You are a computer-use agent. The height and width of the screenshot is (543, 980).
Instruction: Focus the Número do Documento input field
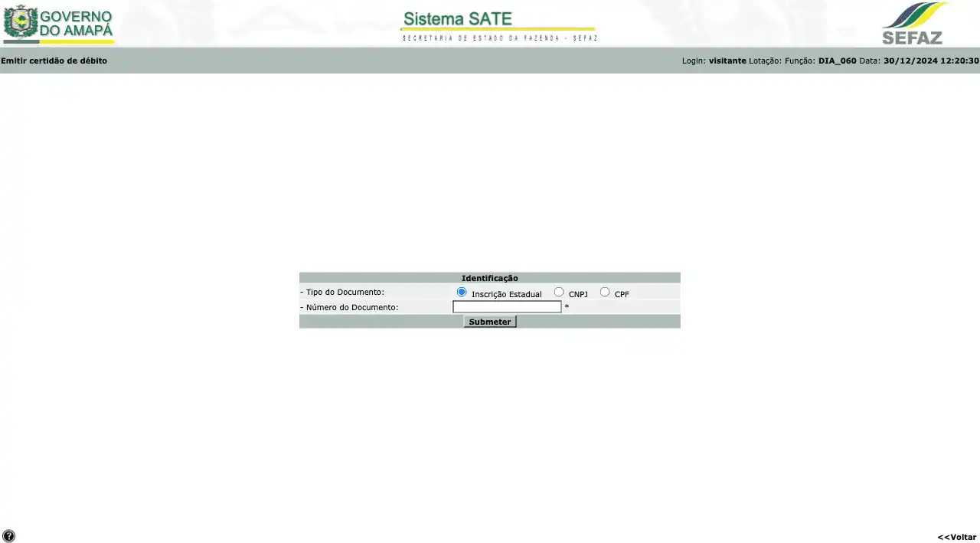(507, 307)
